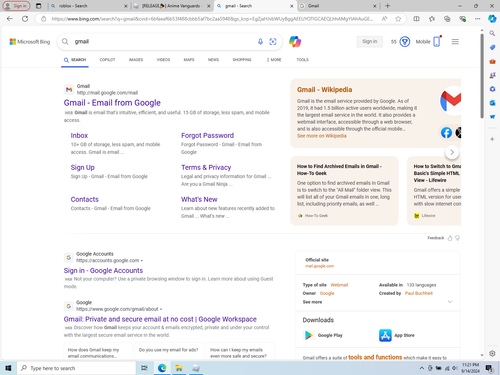Switch to the Anime Vanguards browser tab
The height and width of the screenshot is (375, 500).
[x=171, y=6]
